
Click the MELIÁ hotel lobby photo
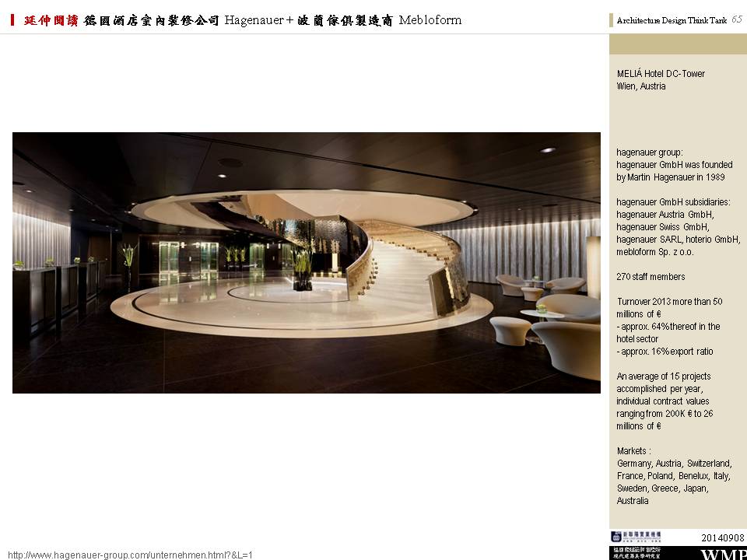pos(306,262)
